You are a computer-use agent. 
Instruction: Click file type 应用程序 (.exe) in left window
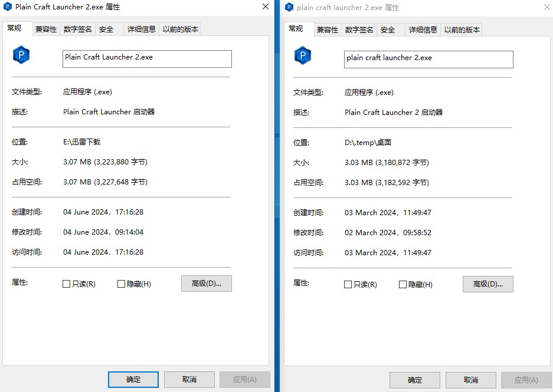point(87,92)
